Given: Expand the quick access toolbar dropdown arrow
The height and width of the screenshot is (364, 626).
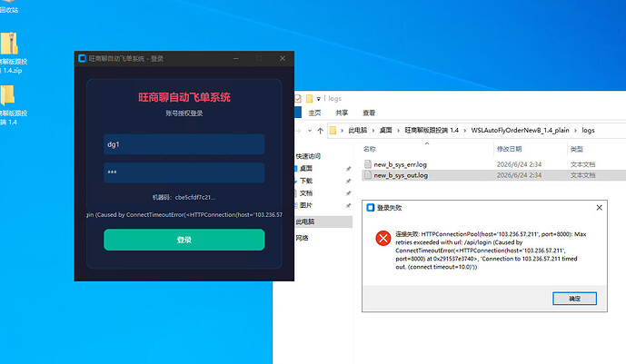Looking at the screenshot, I should (x=319, y=99).
